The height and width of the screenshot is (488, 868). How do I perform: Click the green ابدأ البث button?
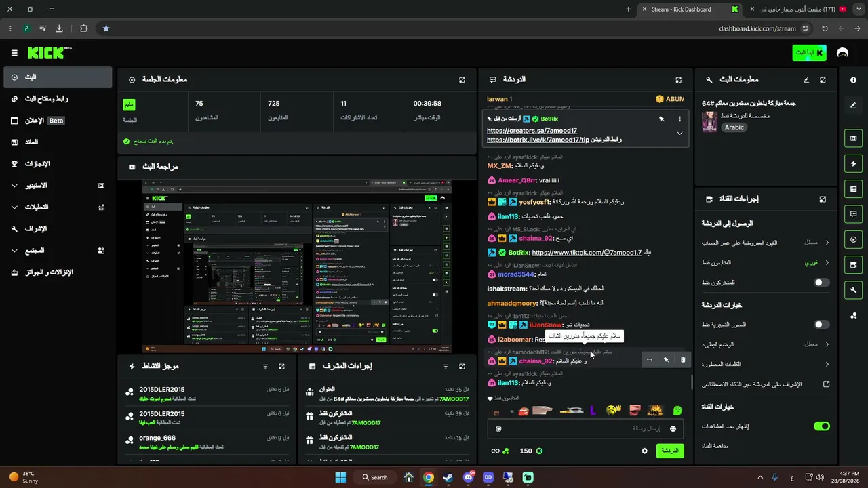click(x=810, y=53)
